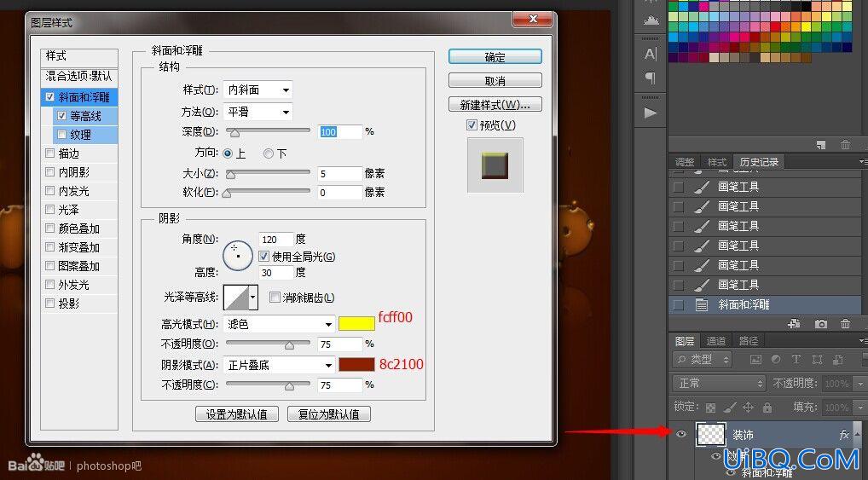Open the Actions panel play icon
868x480 pixels.
click(651, 113)
